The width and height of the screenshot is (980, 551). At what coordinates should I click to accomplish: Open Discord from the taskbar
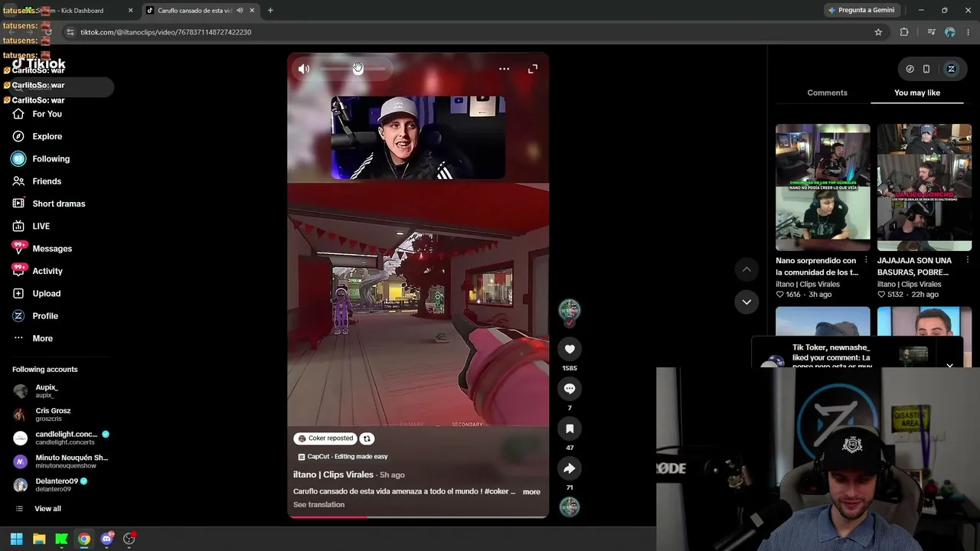[x=106, y=539]
